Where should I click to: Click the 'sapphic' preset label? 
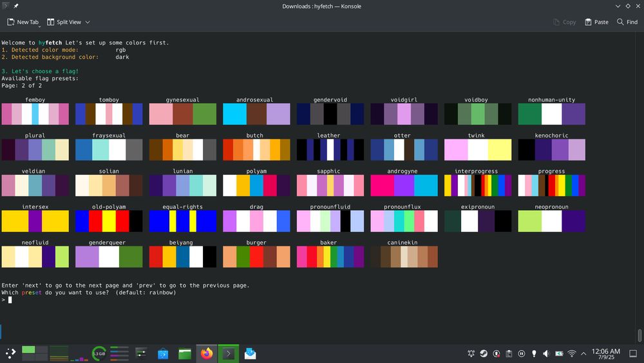pyautogui.click(x=328, y=171)
